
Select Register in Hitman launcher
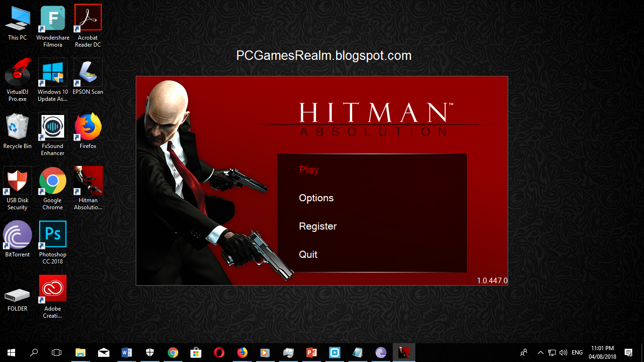tap(318, 226)
